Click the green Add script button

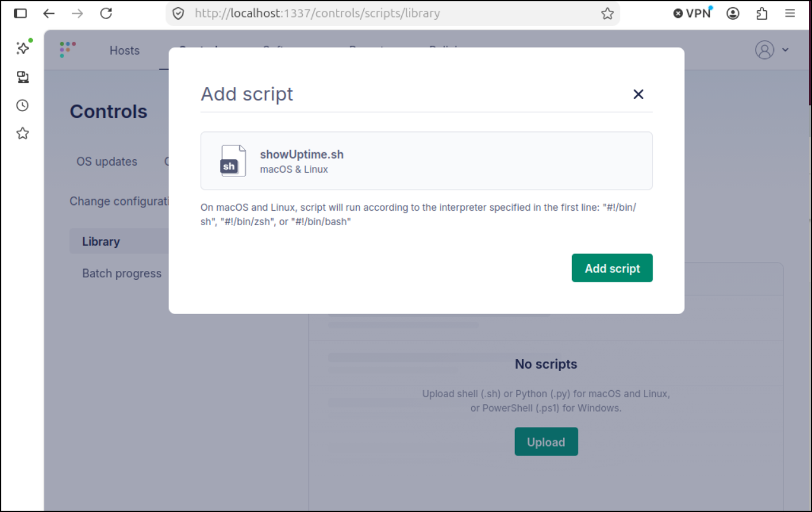612,268
